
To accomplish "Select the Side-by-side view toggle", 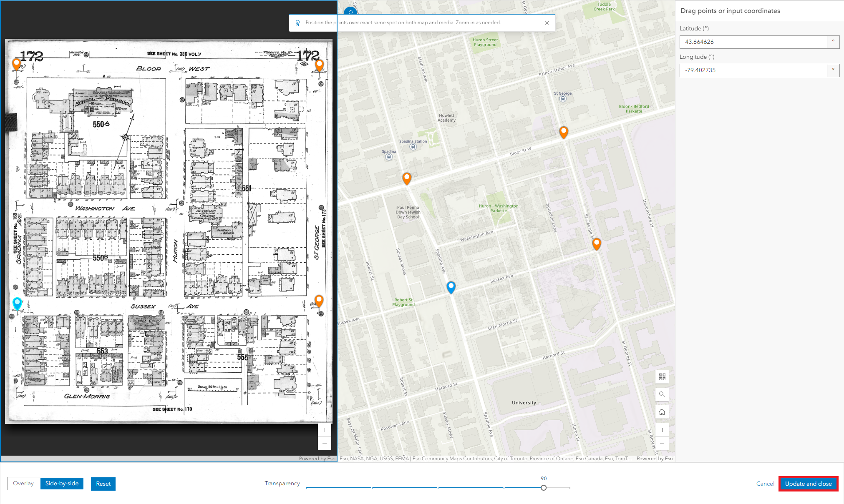I will point(63,483).
